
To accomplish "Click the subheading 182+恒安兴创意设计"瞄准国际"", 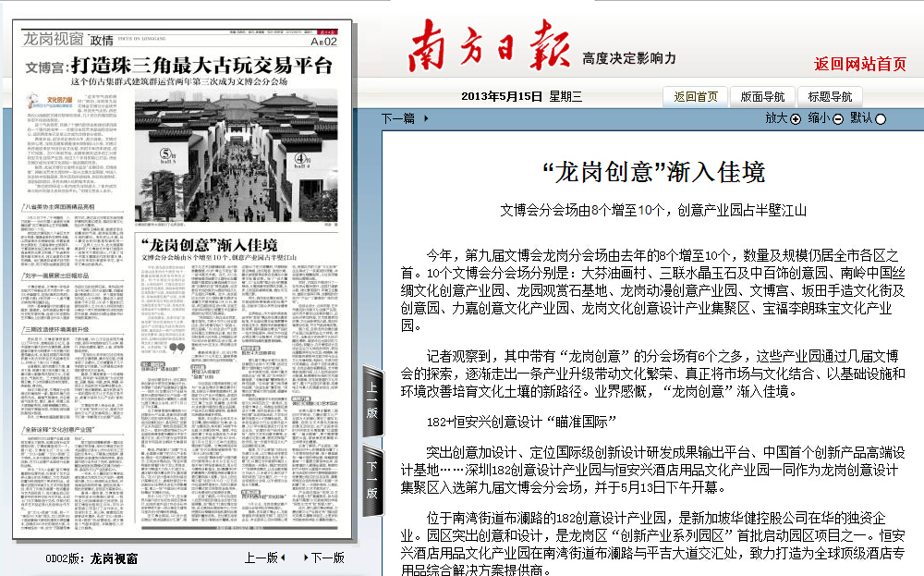I will [521, 422].
